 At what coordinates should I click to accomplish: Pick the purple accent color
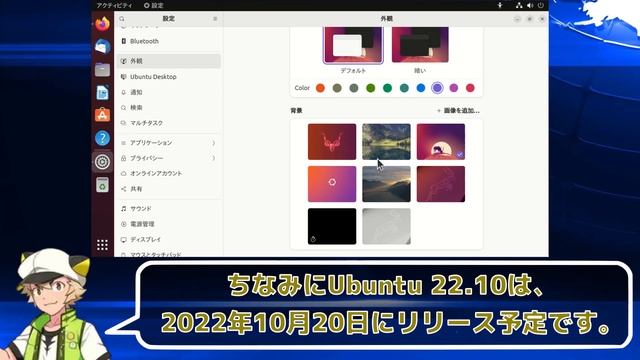point(437,88)
